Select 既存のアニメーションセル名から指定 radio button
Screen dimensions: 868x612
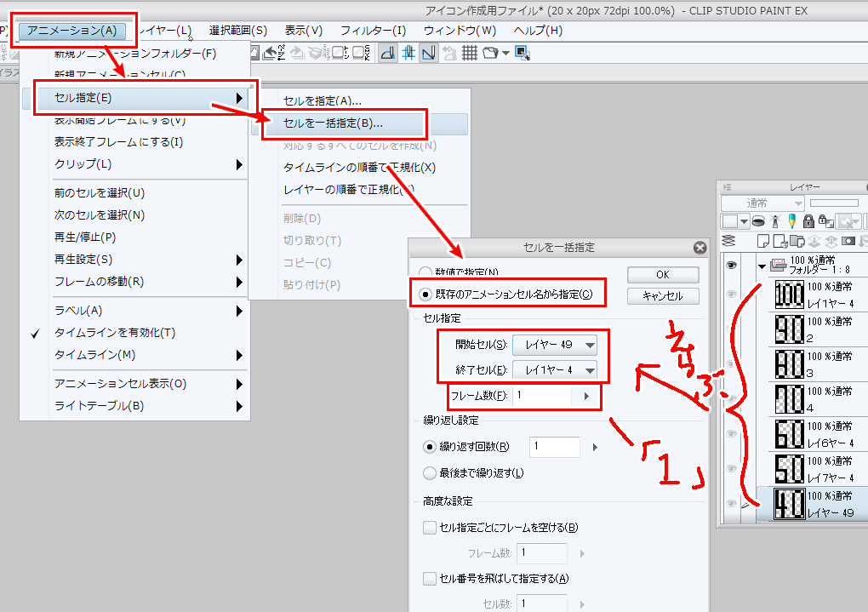click(x=425, y=295)
